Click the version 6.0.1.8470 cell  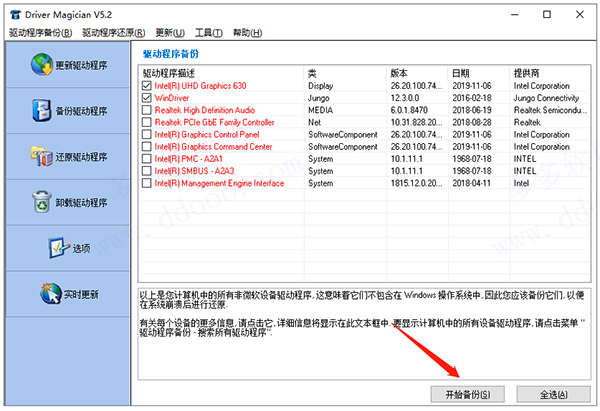409,110
